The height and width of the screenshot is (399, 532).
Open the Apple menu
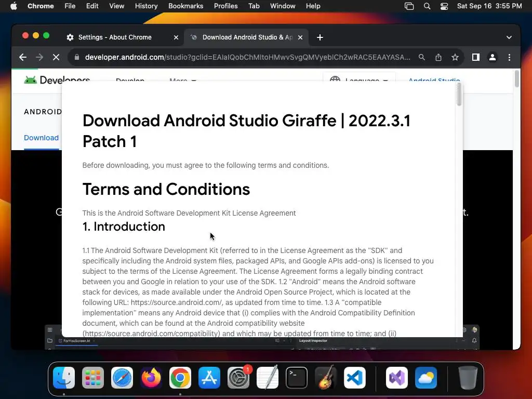coord(14,6)
